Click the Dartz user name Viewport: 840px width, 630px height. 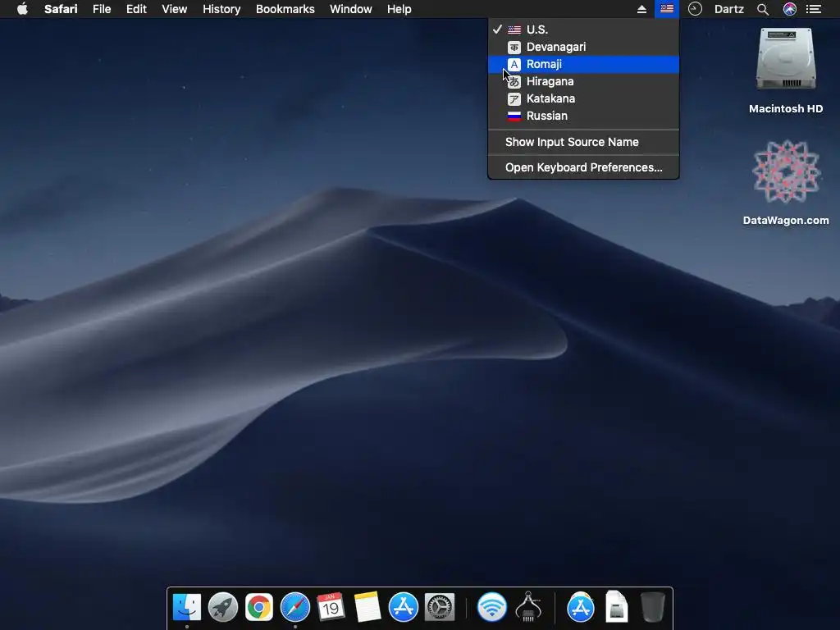click(x=728, y=9)
